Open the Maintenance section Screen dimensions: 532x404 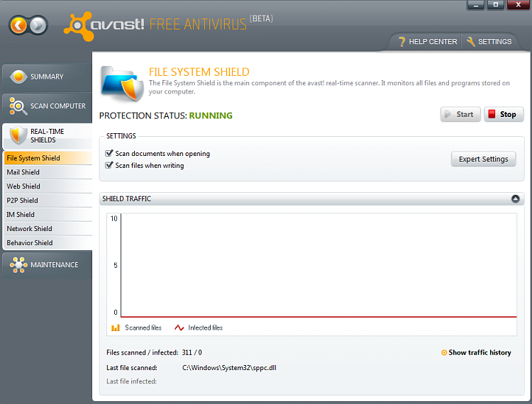point(47,264)
